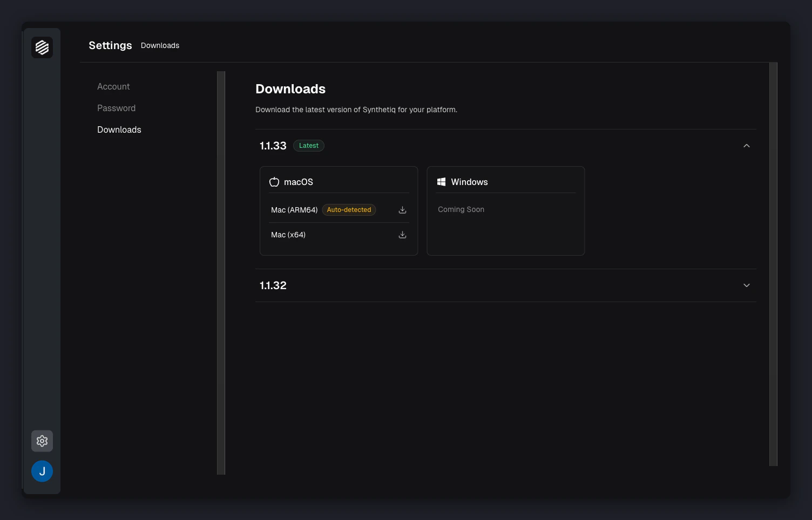The height and width of the screenshot is (520, 812).
Task: Open the J user avatar
Action: (x=42, y=471)
